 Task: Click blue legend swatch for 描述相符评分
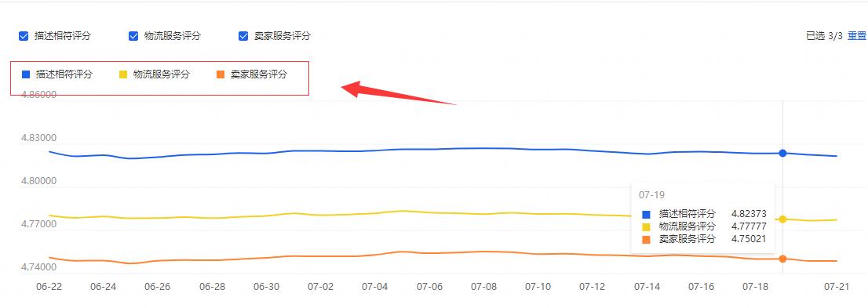(x=25, y=74)
